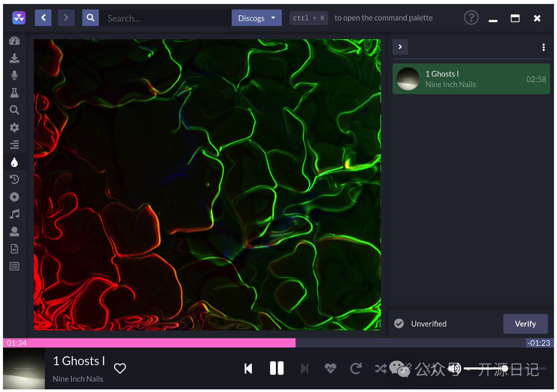Open the Discogs search provider dropdown

pos(256,18)
